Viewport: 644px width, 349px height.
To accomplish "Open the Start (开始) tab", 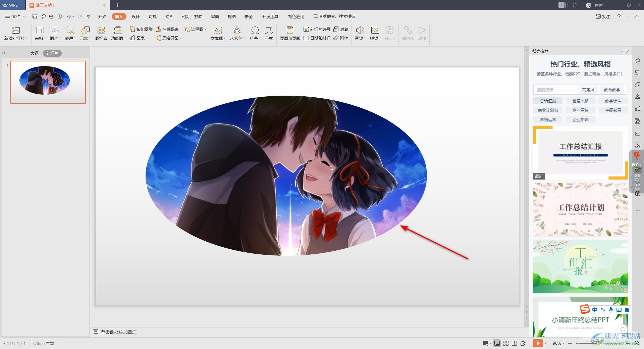I will point(102,16).
